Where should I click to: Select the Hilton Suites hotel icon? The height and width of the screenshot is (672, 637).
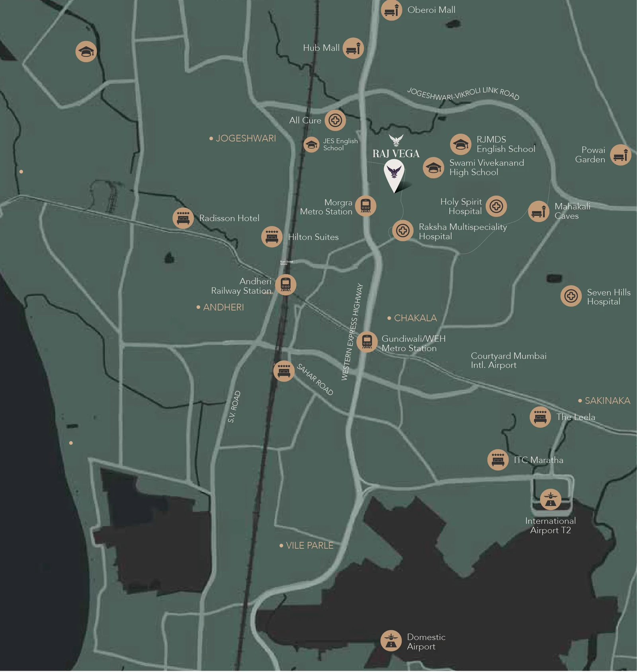click(272, 237)
